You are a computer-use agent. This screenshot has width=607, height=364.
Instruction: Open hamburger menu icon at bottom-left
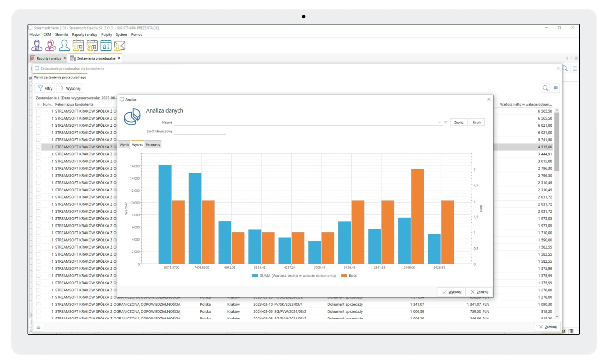click(38, 327)
